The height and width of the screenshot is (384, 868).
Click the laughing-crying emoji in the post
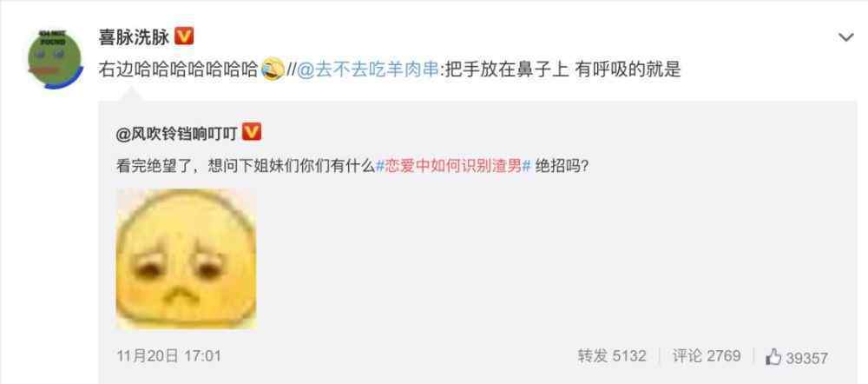[x=273, y=70]
